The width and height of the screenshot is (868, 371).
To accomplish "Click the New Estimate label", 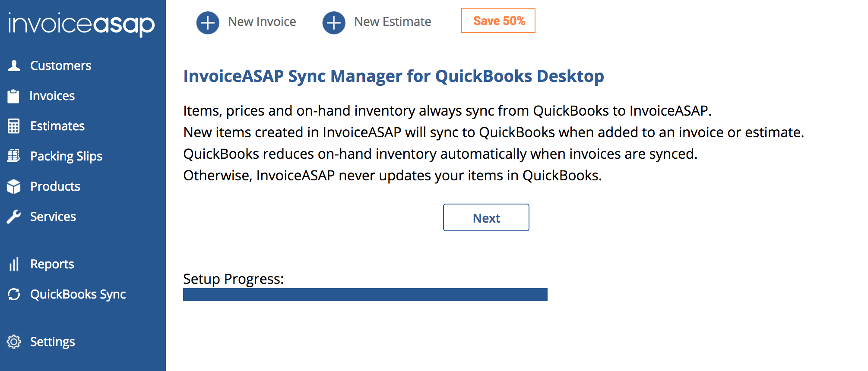I will click(393, 22).
